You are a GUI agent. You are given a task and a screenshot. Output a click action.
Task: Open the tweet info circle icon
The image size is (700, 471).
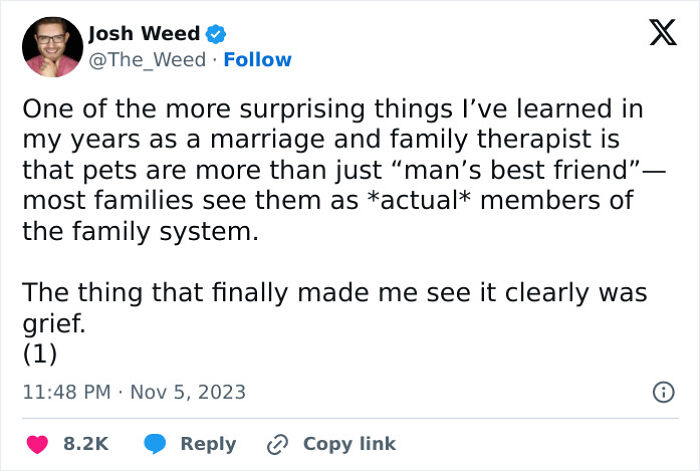point(662,393)
